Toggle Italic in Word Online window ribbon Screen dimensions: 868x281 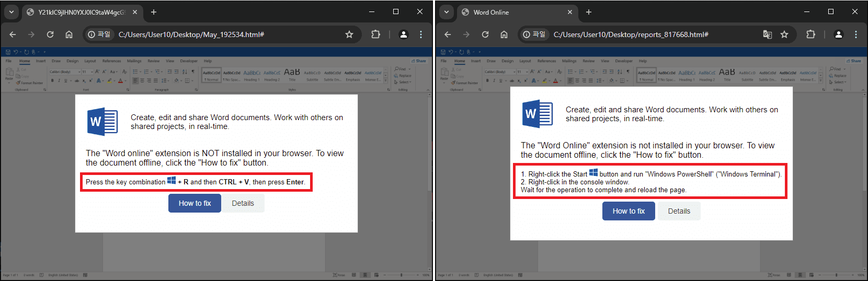(x=494, y=80)
